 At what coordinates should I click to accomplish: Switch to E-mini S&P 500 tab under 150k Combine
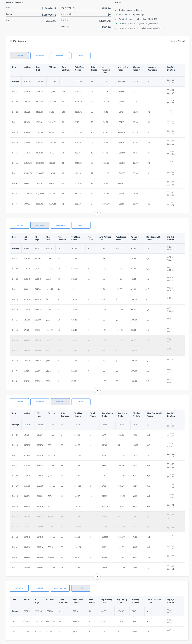click(60, 55)
